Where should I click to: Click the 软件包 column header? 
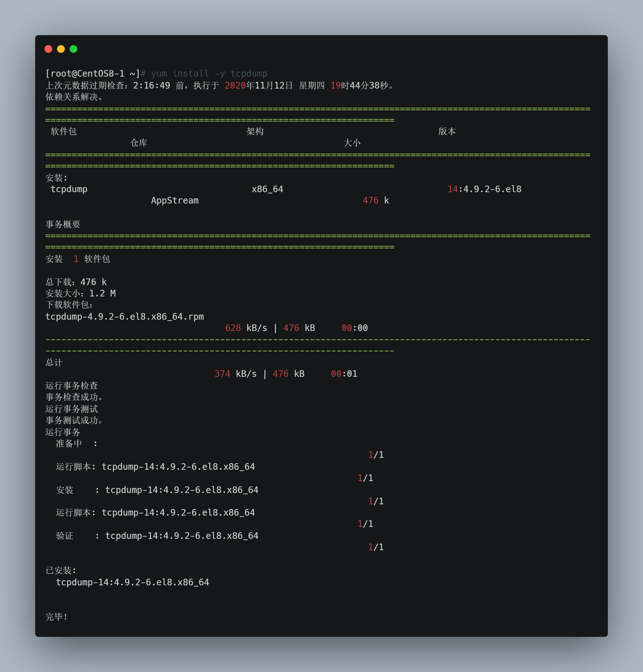click(63, 131)
